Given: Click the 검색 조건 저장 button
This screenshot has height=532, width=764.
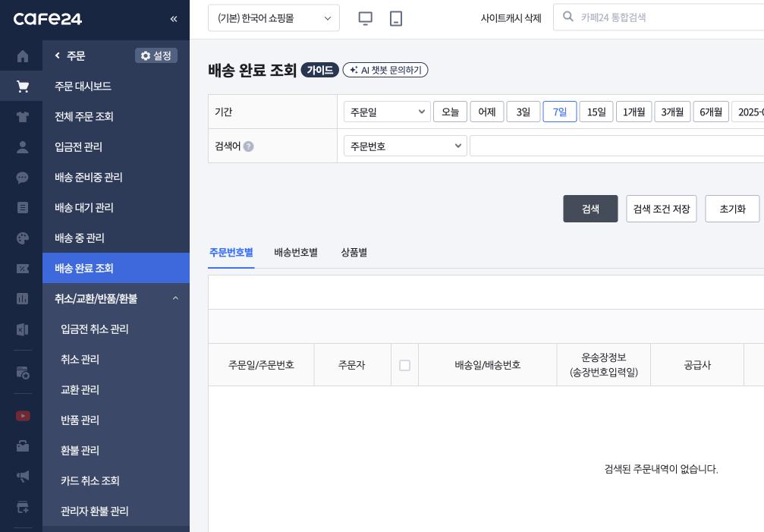Looking at the screenshot, I should click(661, 209).
